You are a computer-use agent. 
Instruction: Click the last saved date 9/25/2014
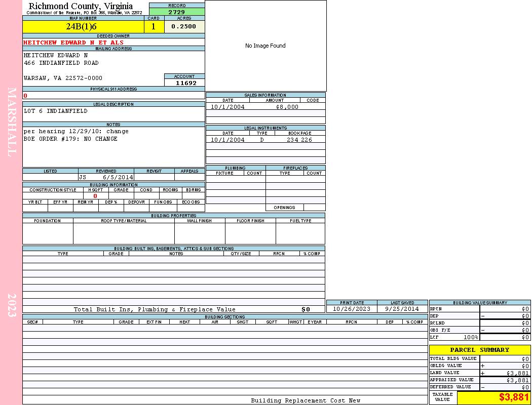[402, 309]
